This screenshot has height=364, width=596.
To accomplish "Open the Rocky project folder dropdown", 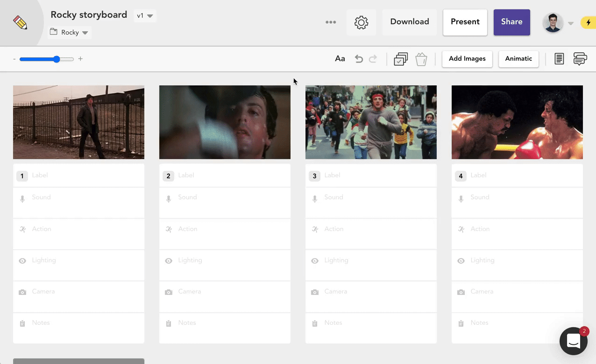I will pos(70,32).
